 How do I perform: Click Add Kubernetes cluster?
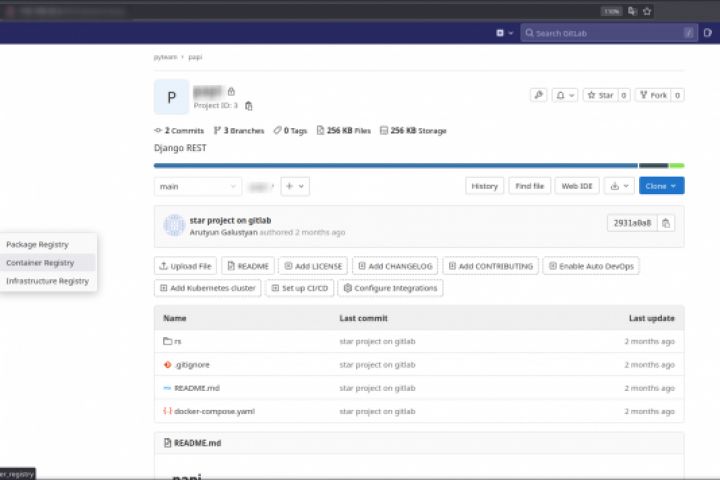tap(208, 288)
